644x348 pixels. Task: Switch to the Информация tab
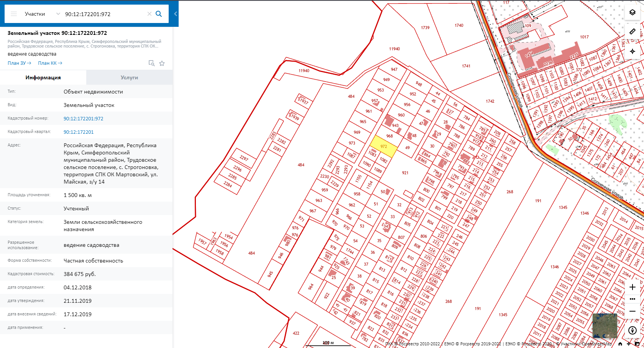[x=43, y=77]
